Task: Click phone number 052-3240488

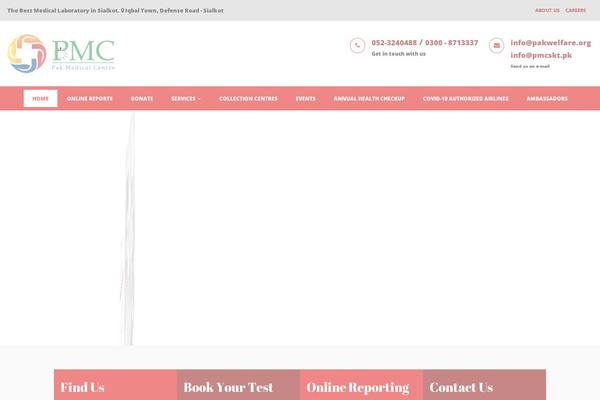Action: [394, 42]
